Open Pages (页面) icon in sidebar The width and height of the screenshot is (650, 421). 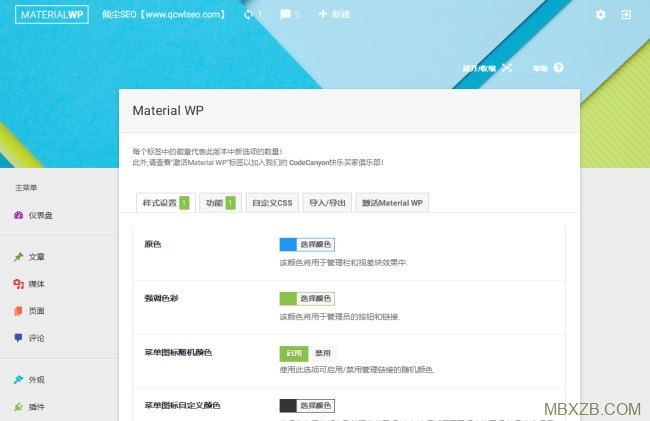coord(18,311)
